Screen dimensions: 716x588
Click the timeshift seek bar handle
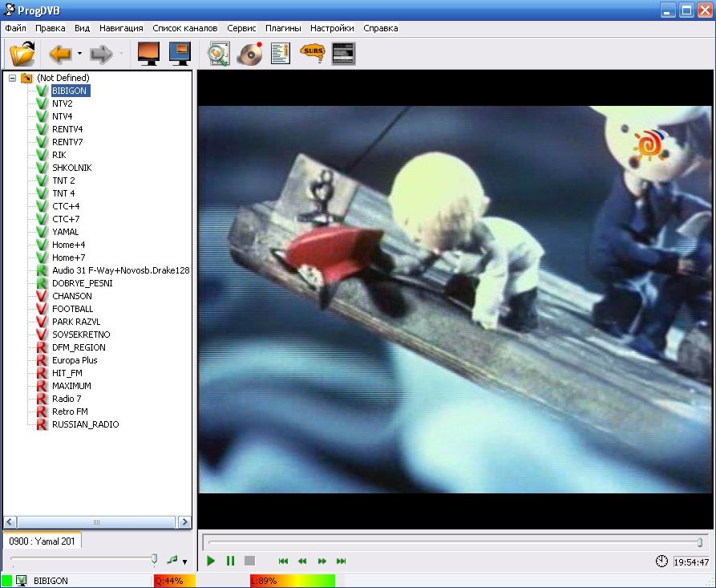699,542
